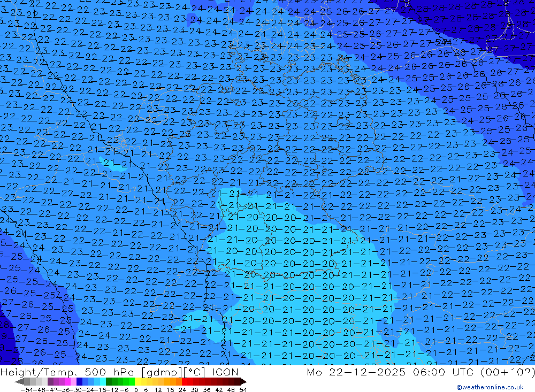Click the bright yellow legend swatch at 0

tap(138, 381)
